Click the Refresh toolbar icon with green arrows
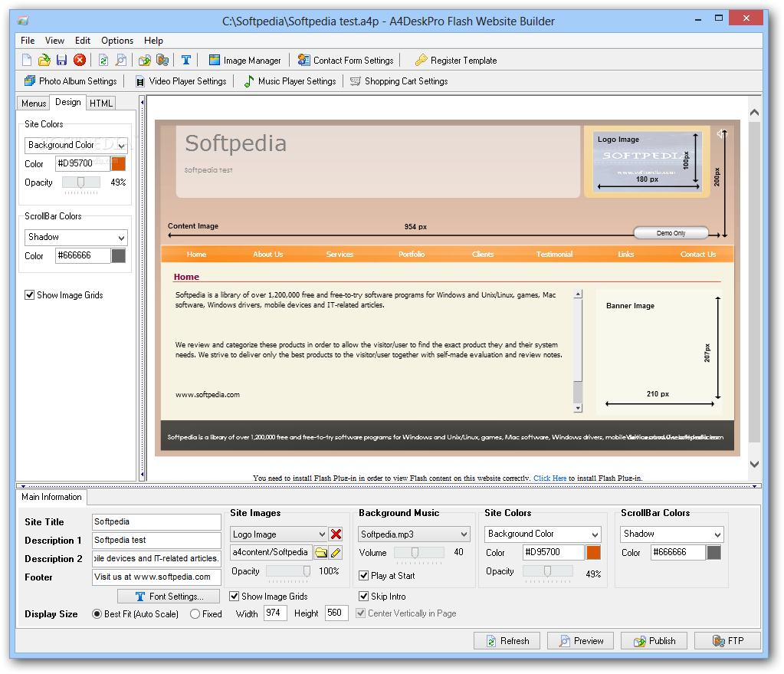The width and height of the screenshot is (784, 674). 103,60
